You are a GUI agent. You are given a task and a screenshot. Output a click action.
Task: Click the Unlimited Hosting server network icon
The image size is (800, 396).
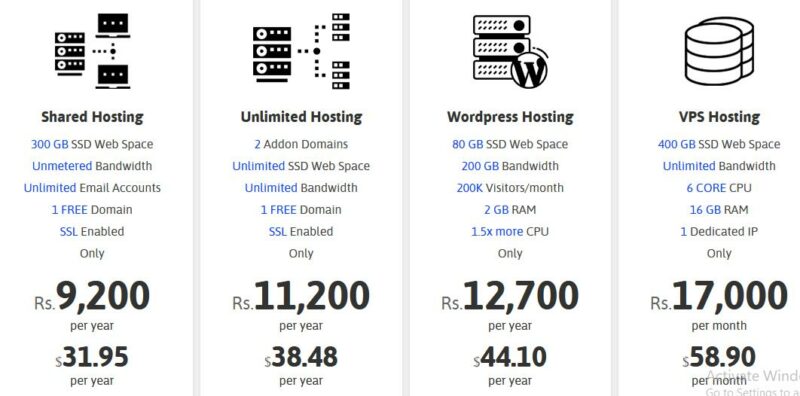click(x=301, y=51)
